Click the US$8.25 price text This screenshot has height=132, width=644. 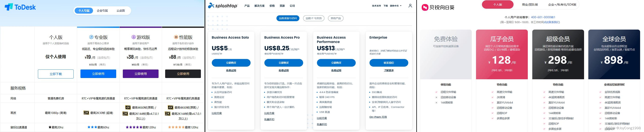tap(277, 48)
